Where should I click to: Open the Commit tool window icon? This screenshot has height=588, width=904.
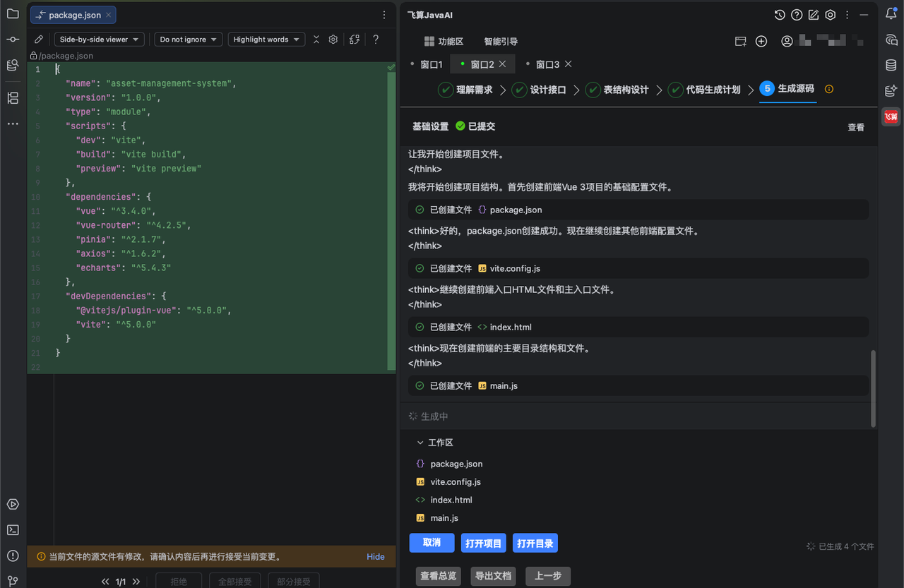click(13, 40)
